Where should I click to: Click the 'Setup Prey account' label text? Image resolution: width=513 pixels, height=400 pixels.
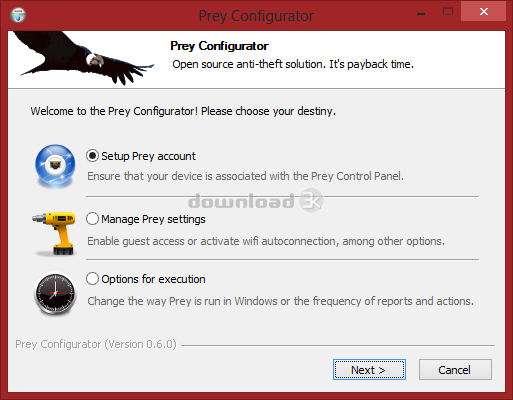coord(148,156)
